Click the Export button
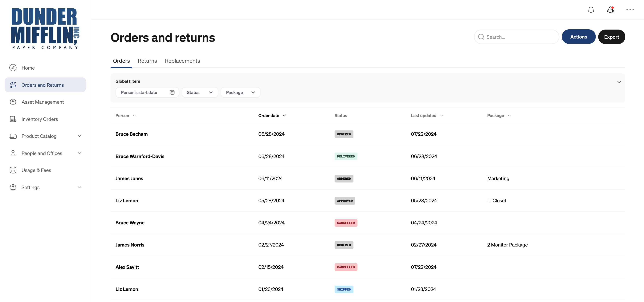The image size is (644, 302). (611, 37)
